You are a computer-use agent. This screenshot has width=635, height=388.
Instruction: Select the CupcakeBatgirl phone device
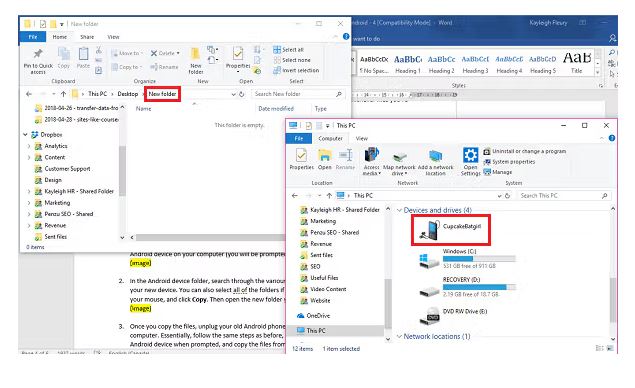(451, 230)
